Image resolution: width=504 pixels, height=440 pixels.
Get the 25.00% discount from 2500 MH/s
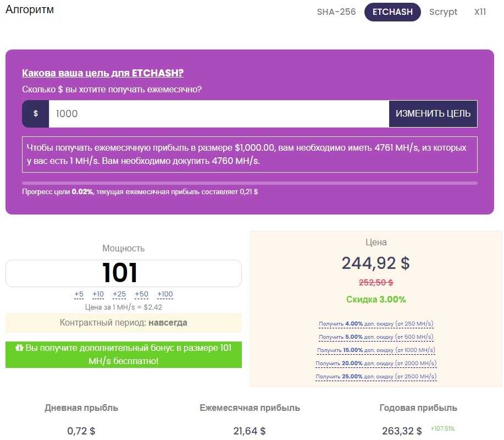(x=376, y=377)
